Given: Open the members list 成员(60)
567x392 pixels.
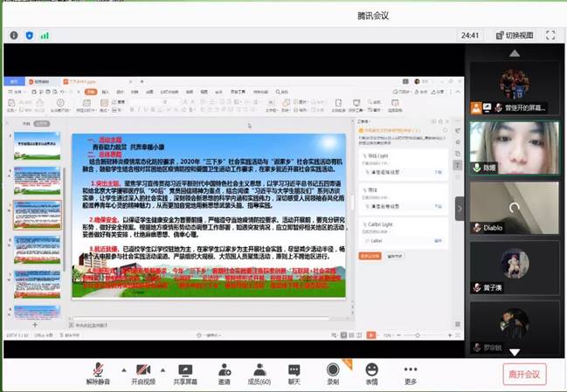Looking at the screenshot, I should click(259, 370).
